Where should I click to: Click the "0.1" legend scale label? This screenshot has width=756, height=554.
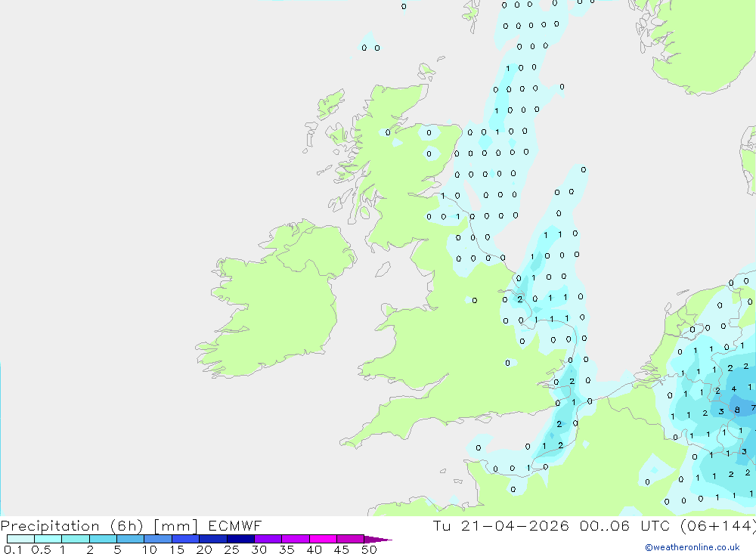tap(13, 549)
